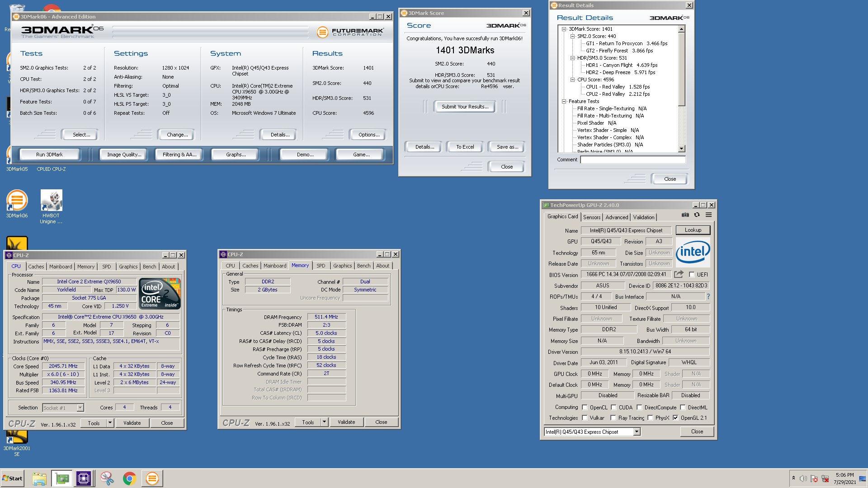Collapse the 3DMark Score: 1401 tree node
Screen dimensions: 868x488
[x=564, y=29]
